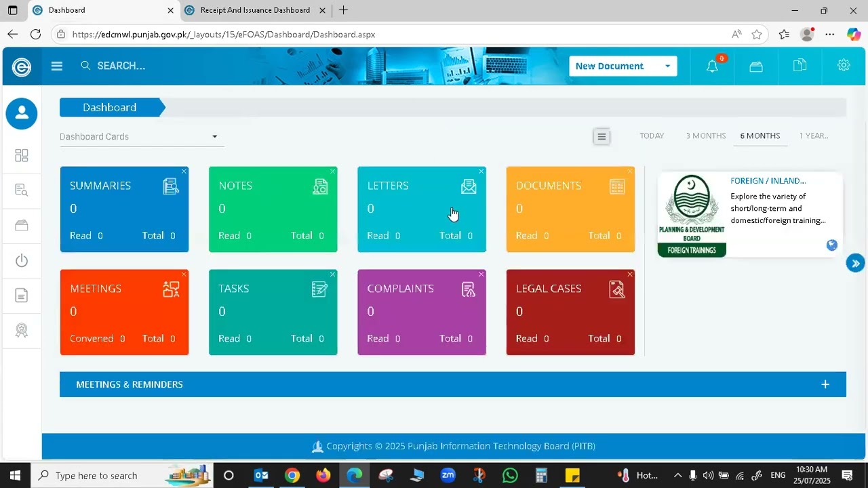Screen dimensions: 868x488
Task: Click the browser address bar URL
Action: [x=224, y=35]
